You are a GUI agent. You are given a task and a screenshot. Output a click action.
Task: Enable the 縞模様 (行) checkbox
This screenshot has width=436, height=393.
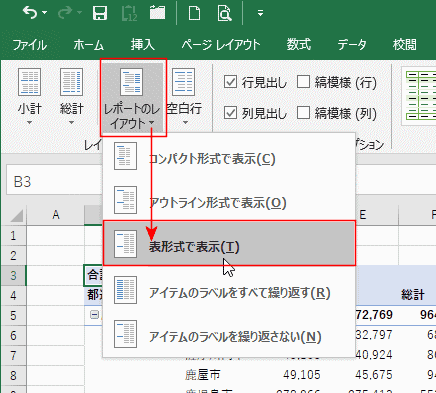click(303, 82)
